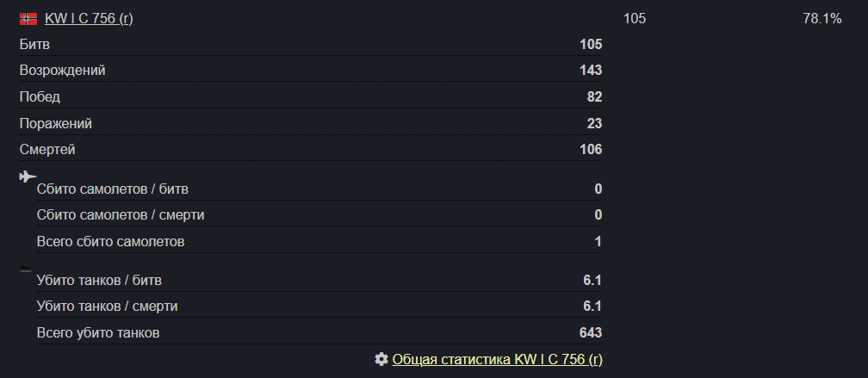Screen dimensions: 868x378
Task: Click the Всего сбито самолетов label
Action: (x=111, y=241)
